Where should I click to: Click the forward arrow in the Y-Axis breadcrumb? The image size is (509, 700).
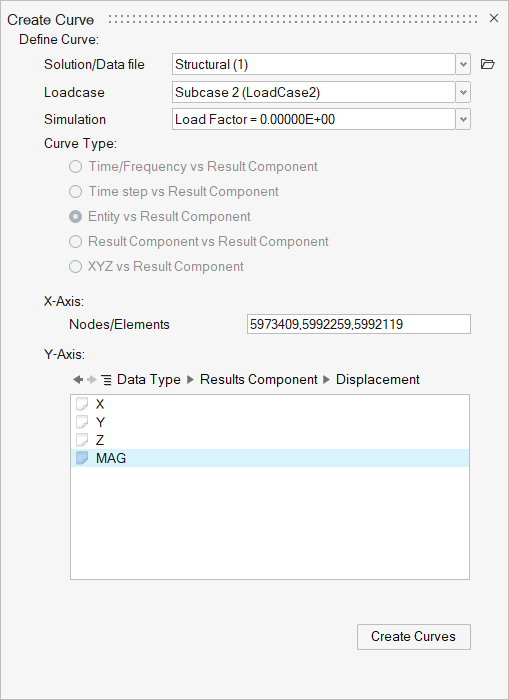coord(92,379)
